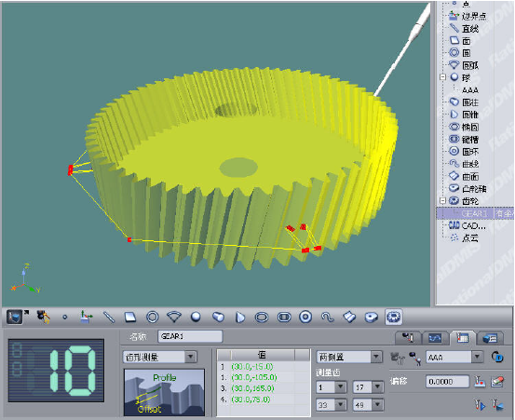Screen dimensions: 515x420
Task: Select the circle feature toolbar icon
Action: pos(153,317)
